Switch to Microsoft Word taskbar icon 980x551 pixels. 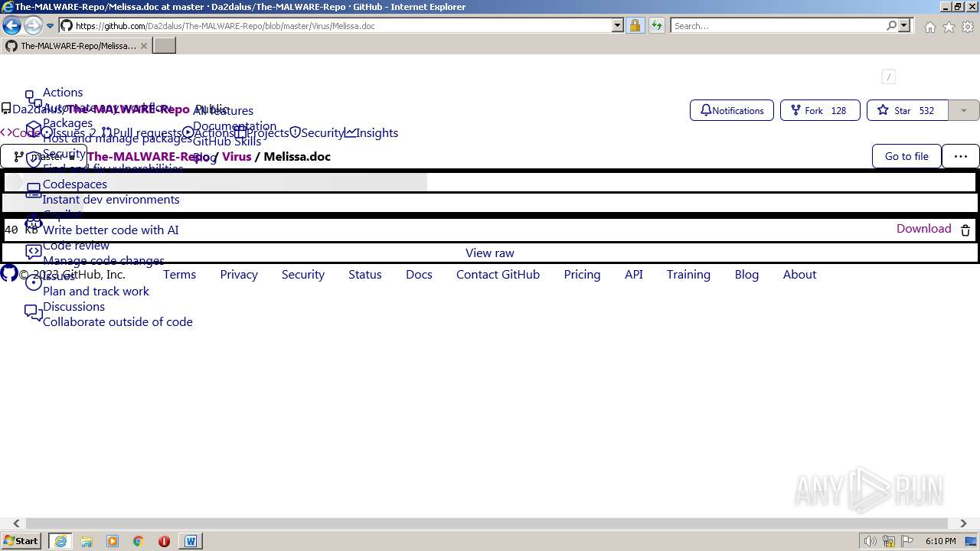coord(191,541)
